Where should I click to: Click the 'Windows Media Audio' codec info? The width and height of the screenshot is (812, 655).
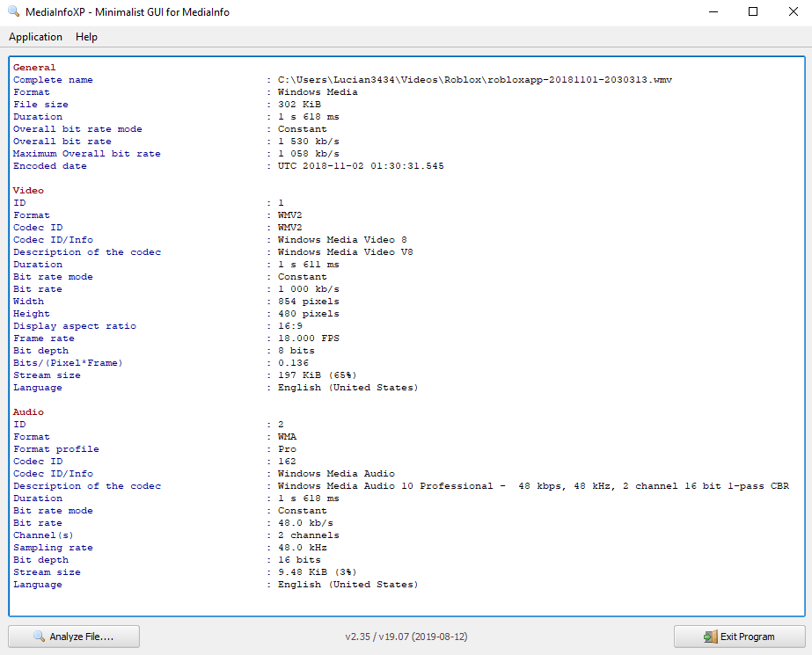click(336, 474)
